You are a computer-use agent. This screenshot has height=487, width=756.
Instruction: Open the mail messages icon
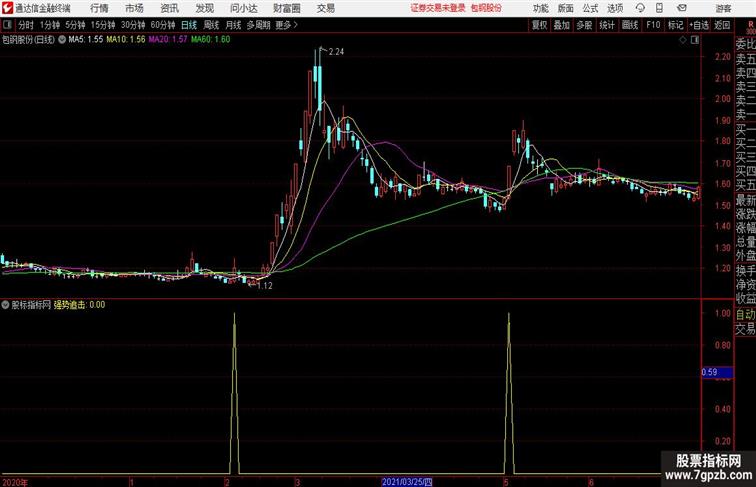click(682, 8)
